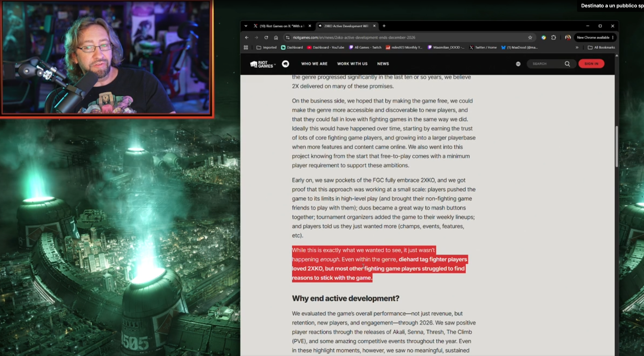Click the 'Why end active development?' heading
Screen dimensions: 644x356
pos(346,299)
